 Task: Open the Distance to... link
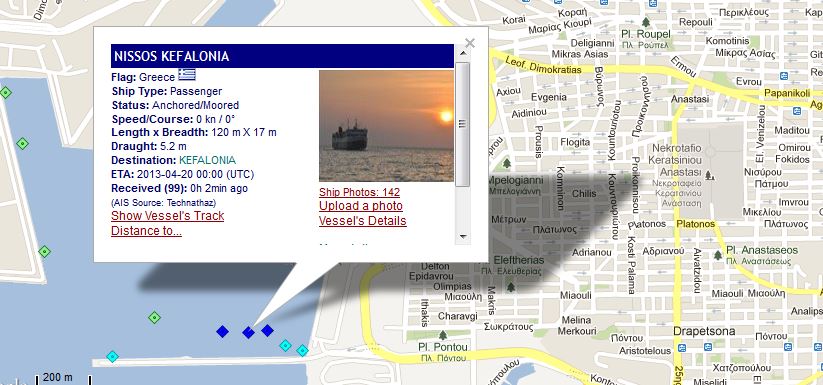146,231
